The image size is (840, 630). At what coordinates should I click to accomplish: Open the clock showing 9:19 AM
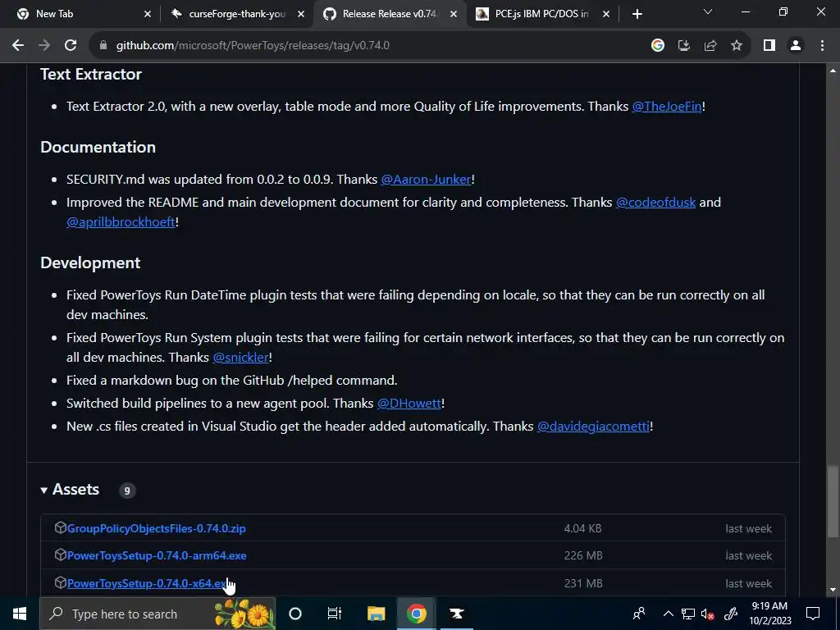[x=769, y=614]
